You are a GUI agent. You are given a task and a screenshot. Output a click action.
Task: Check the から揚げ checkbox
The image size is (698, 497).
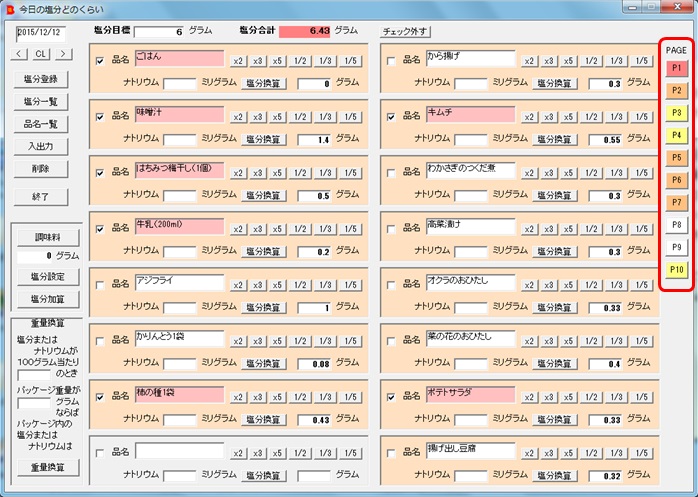pos(391,61)
